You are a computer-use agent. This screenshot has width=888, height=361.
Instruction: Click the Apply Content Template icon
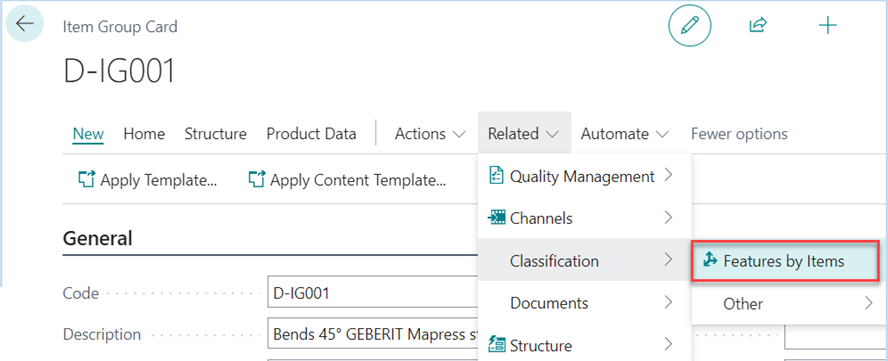coord(257,180)
